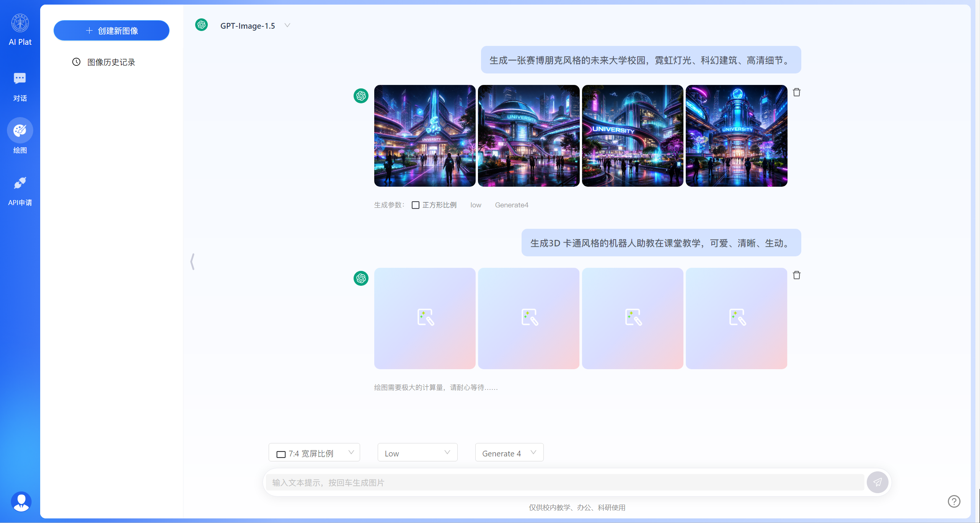Image resolution: width=980 pixels, height=523 pixels.
Task: Click the text prompt input field
Action: pos(564,482)
